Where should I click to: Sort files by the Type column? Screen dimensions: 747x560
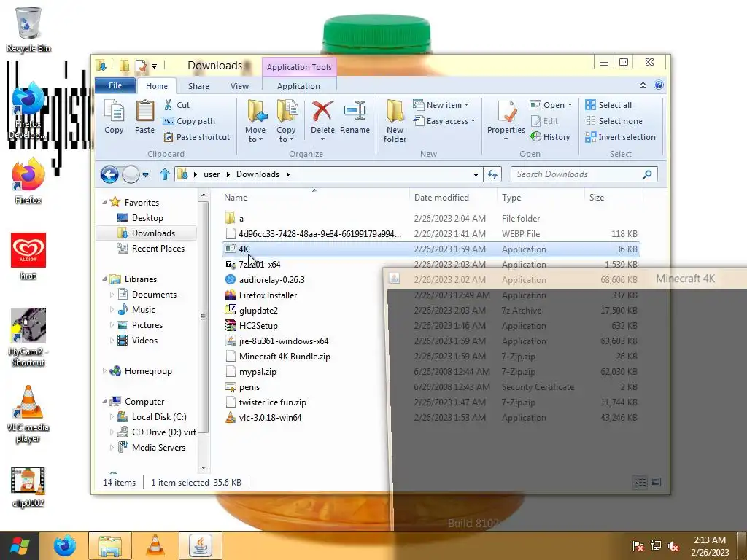coord(541,198)
